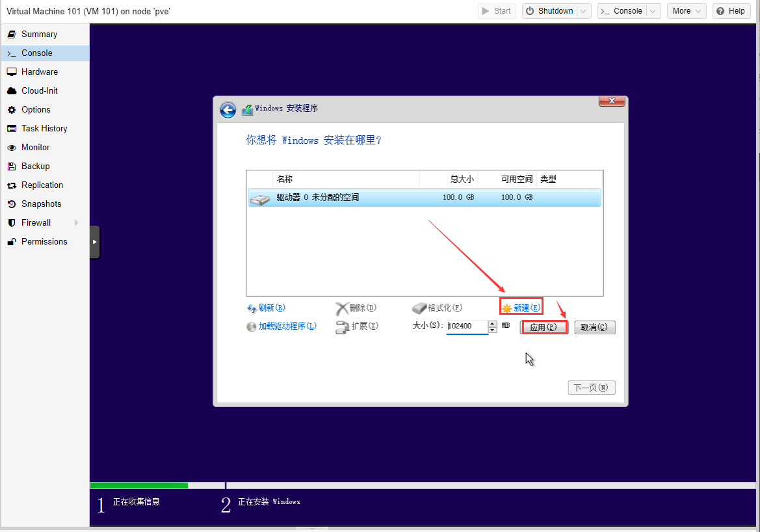Click the 类型 column header
The height and width of the screenshot is (532, 760).
pos(570,179)
